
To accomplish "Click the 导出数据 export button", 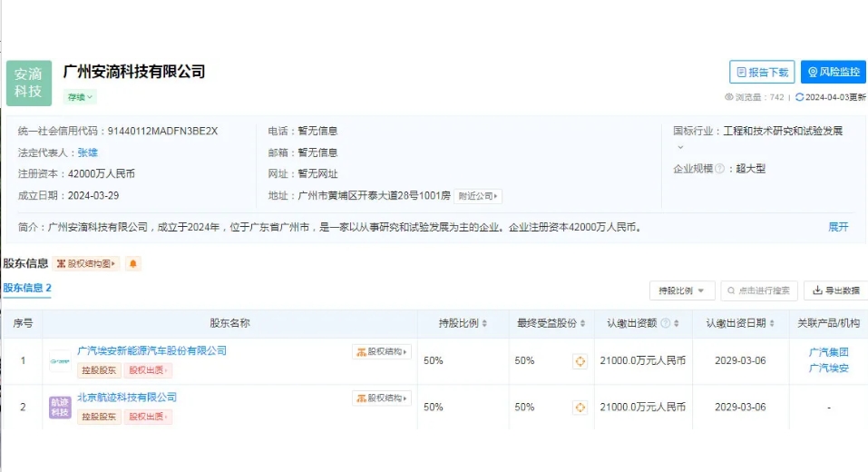I will click(836, 290).
